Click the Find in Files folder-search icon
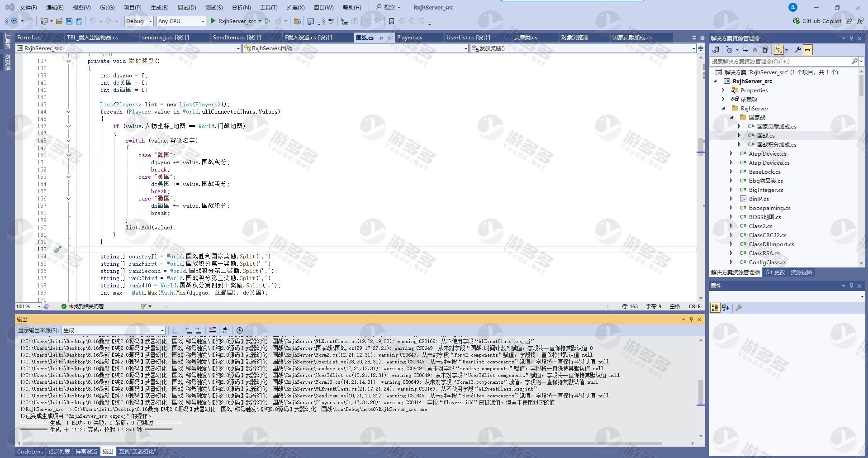 [x=297, y=21]
